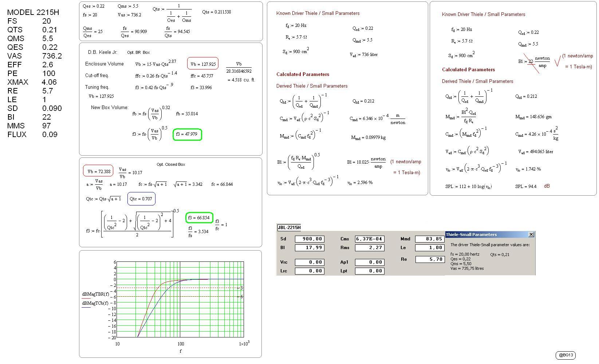This screenshot has height=364, width=599.
Task: Click the Bl = 18.025 newton/amp result
Action: point(366,163)
